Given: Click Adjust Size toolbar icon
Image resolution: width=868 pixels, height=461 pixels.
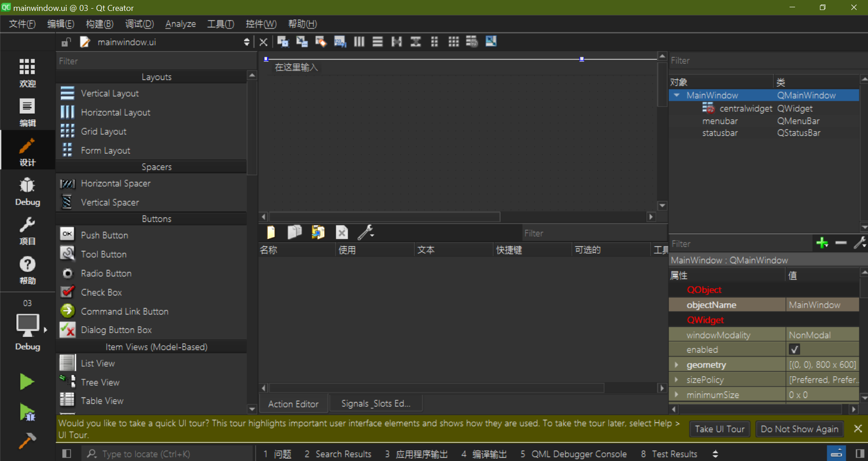Looking at the screenshot, I should tap(491, 42).
